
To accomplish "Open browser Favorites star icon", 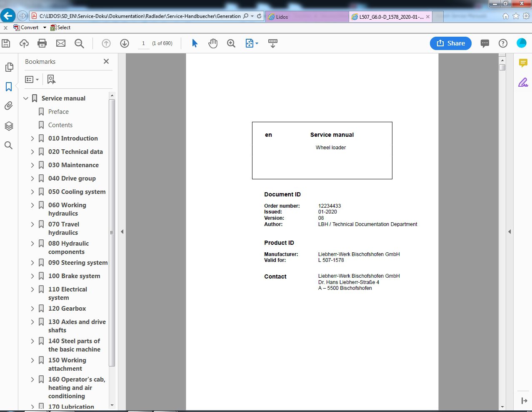I will (x=516, y=16).
